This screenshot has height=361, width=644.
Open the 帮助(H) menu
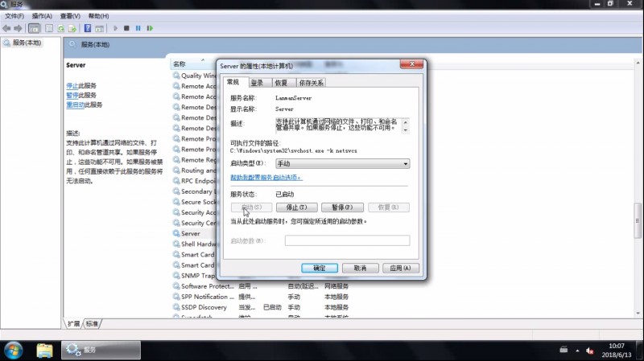98,16
